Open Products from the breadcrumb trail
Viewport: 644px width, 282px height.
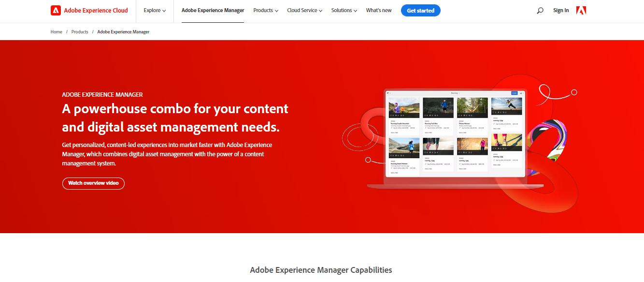80,31
